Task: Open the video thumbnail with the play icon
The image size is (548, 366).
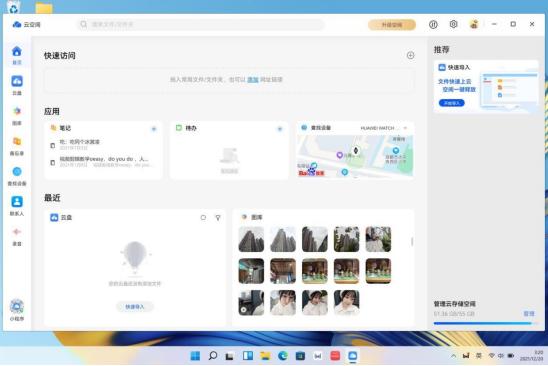Action: (x=251, y=303)
